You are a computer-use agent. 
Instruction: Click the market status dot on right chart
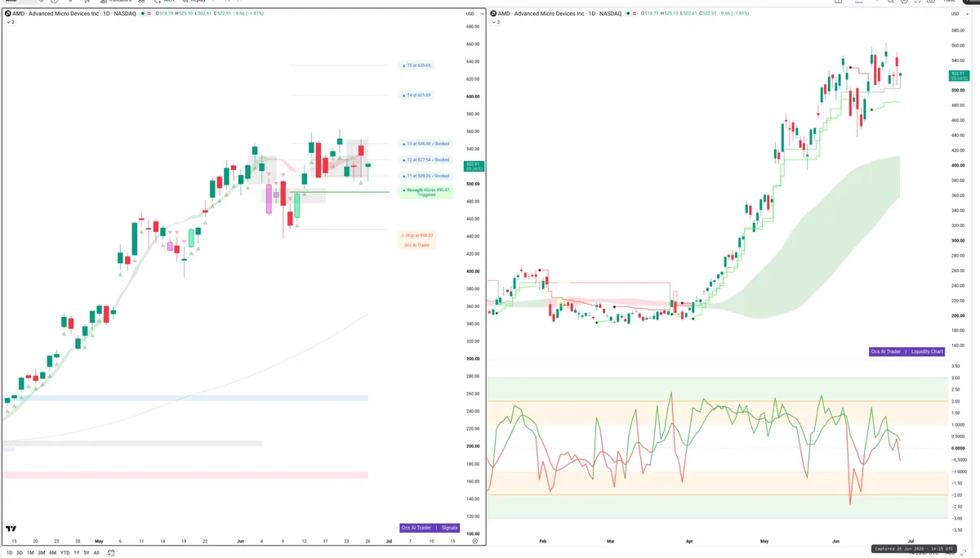[x=630, y=14]
